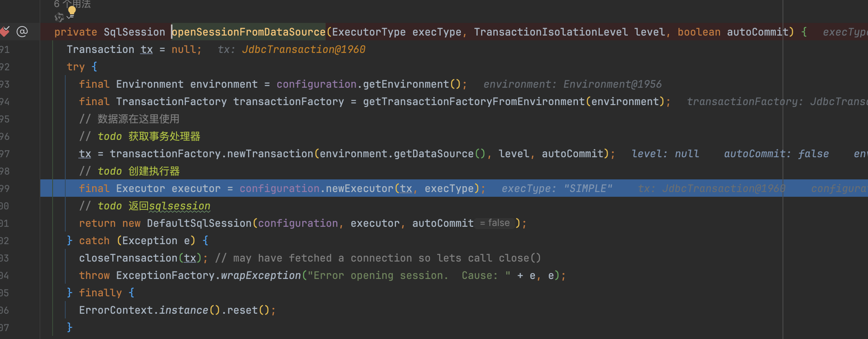Click the 'may have fetched a connection' comment
The height and width of the screenshot is (339, 868).
click(x=378, y=258)
